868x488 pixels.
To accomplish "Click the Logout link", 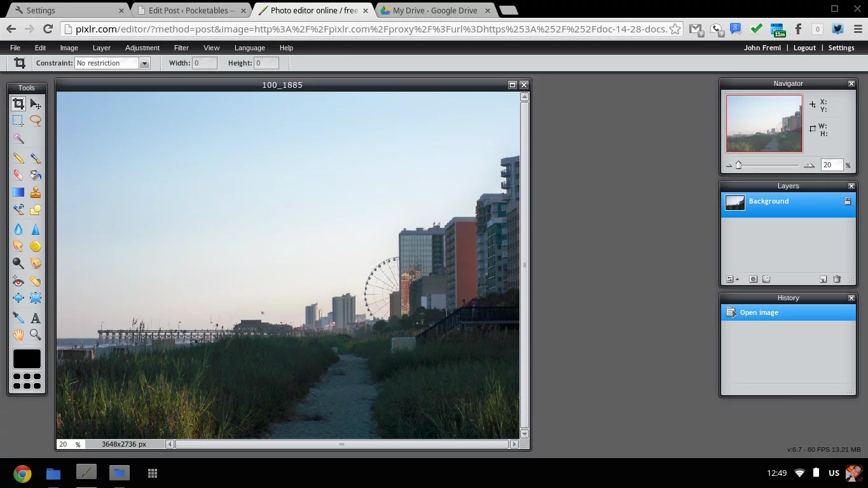I will click(x=804, y=48).
